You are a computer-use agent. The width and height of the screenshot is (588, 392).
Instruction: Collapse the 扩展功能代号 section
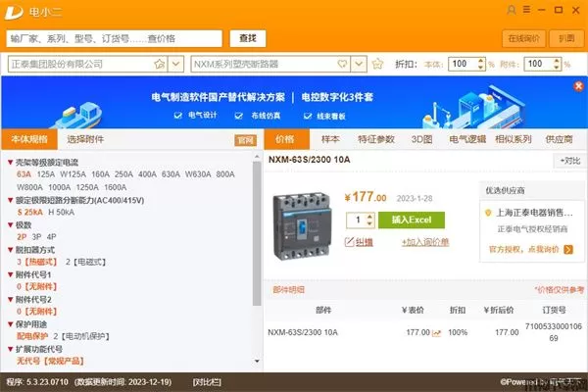[11, 349]
